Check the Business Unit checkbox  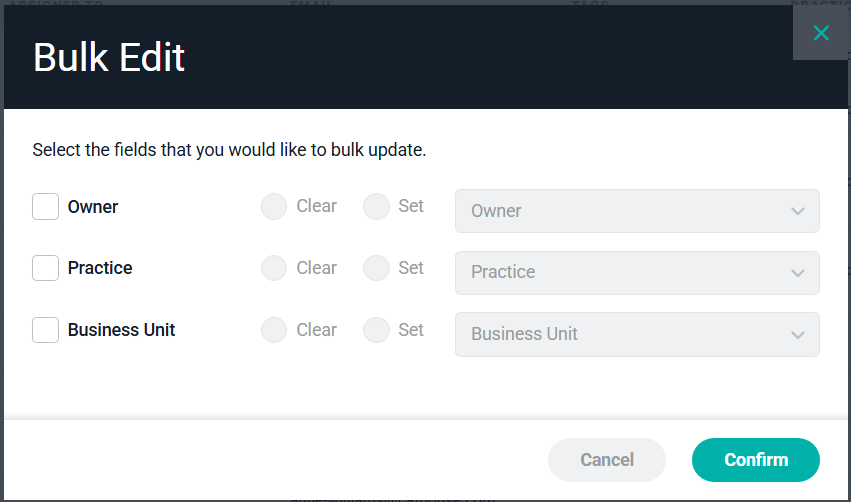point(46,330)
